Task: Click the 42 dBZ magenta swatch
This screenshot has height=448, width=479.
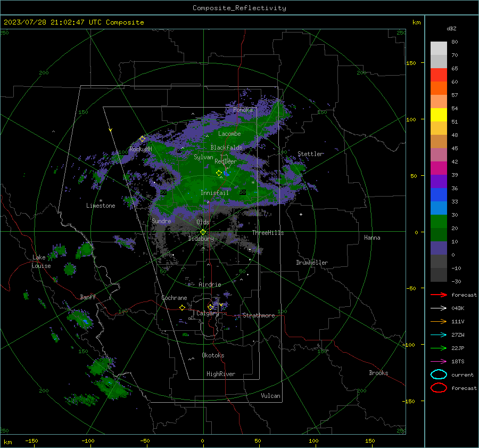Action: (439, 168)
